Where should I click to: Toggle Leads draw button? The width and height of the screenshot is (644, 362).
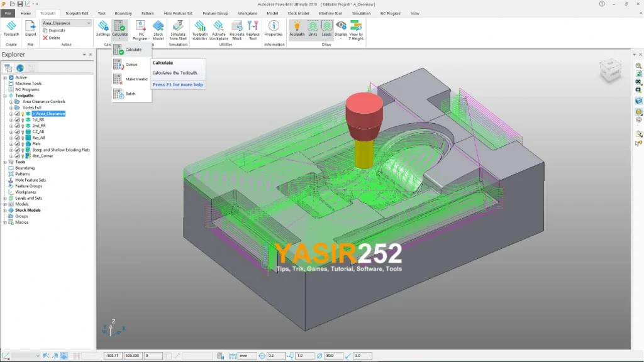point(326,29)
